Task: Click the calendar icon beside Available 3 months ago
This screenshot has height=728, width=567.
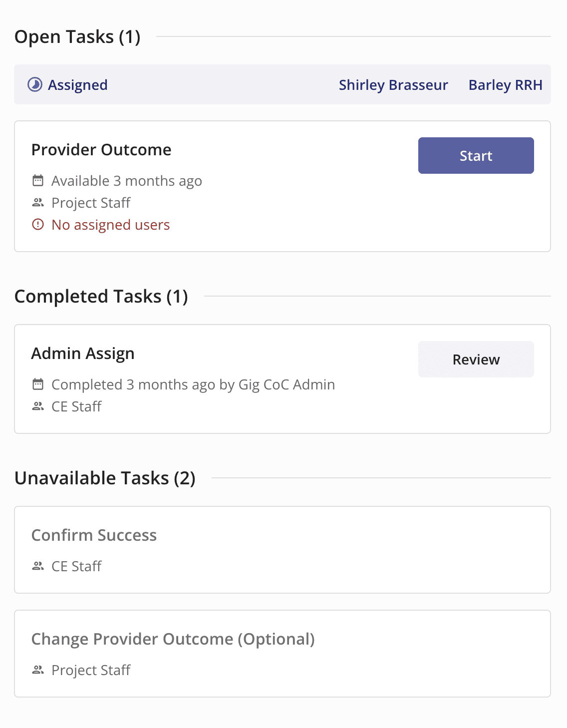Action: click(x=38, y=181)
